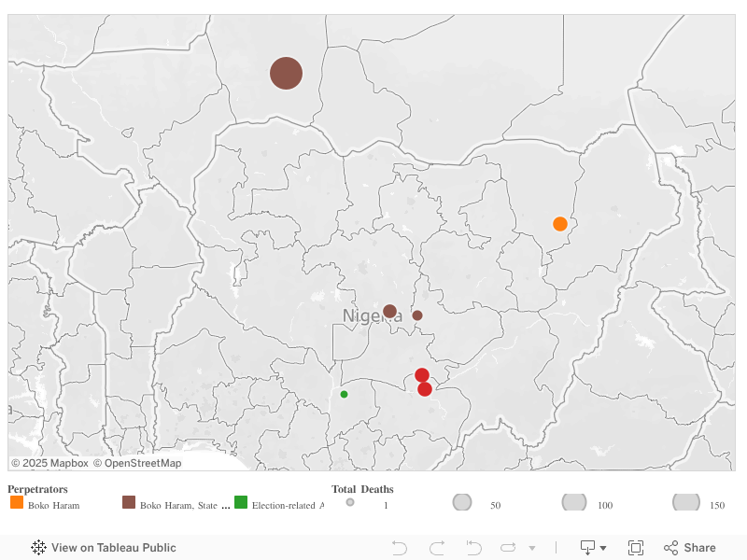Click the Election-related legend label

click(x=289, y=505)
